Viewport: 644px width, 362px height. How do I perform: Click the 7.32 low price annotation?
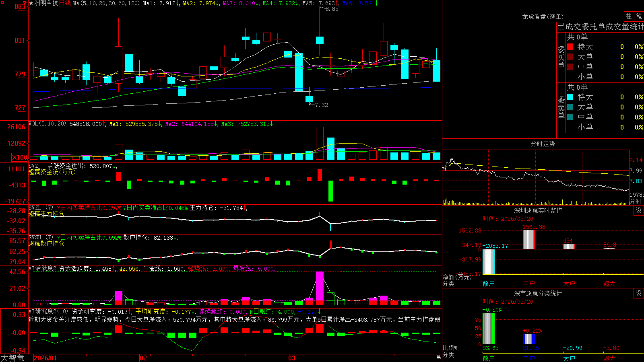coord(321,105)
